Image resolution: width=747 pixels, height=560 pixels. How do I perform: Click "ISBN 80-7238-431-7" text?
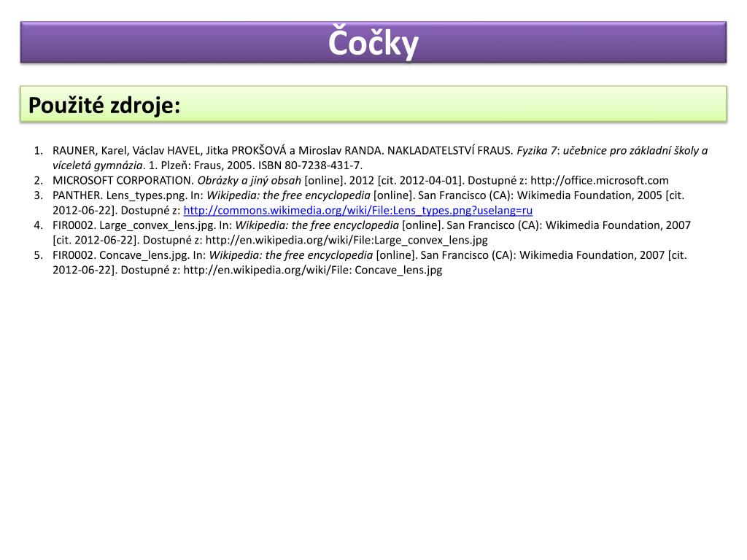pos(309,166)
